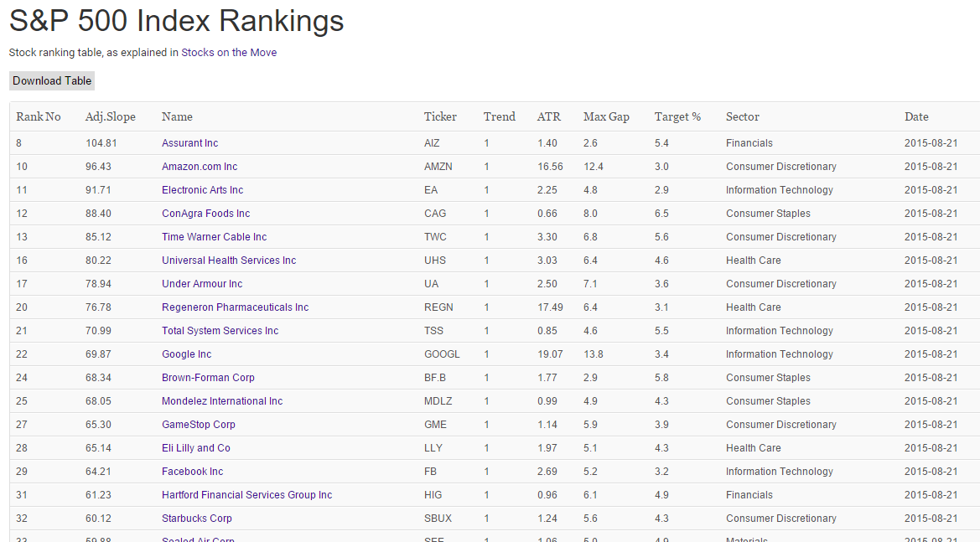Sort by the ATR column header
The height and width of the screenshot is (542, 980).
click(549, 116)
